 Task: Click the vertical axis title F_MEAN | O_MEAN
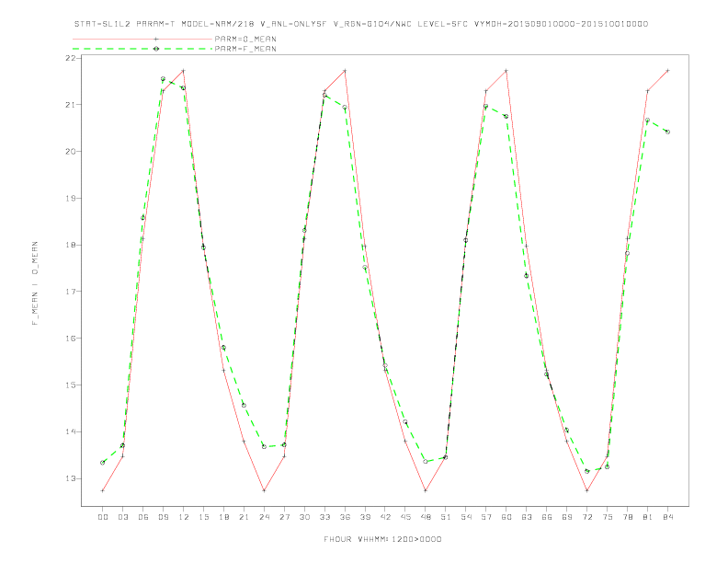35,283
